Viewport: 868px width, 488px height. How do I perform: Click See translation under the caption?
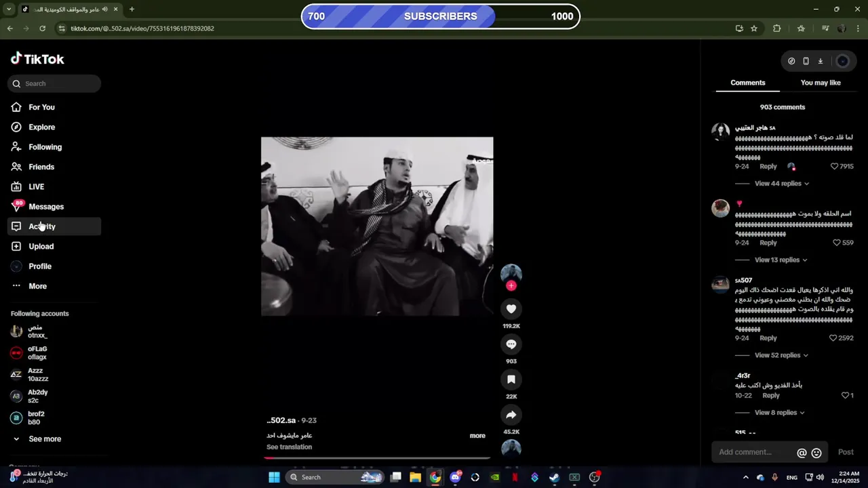point(290,447)
